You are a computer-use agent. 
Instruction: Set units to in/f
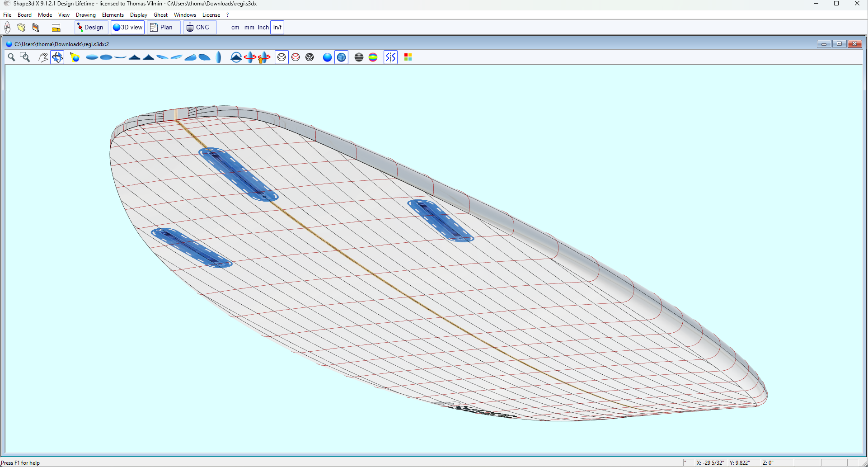(x=277, y=27)
